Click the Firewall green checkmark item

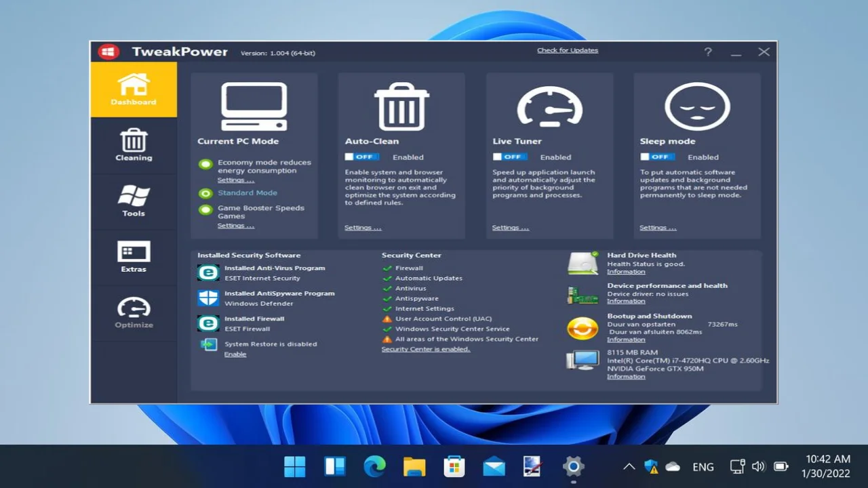pos(403,268)
